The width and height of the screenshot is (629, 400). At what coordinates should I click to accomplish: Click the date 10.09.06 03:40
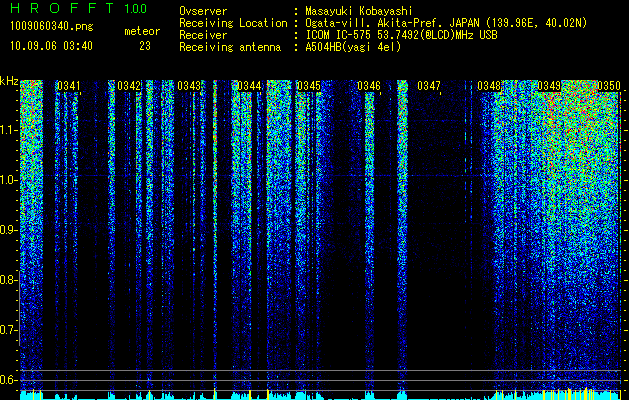51,46
